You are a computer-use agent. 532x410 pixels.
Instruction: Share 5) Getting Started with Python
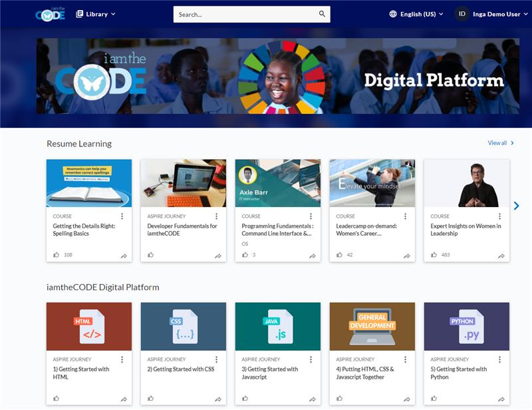(501, 399)
